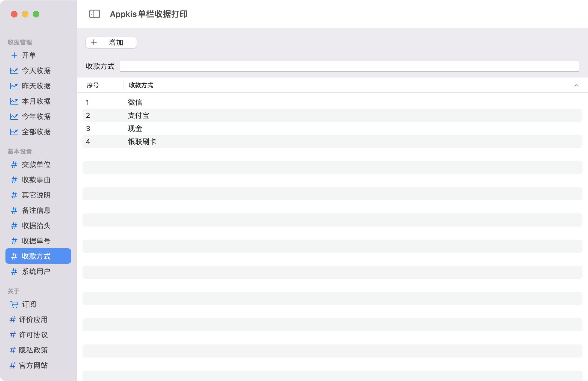Open 本月收据 in the sidebar
588x381 pixels.
(38, 101)
